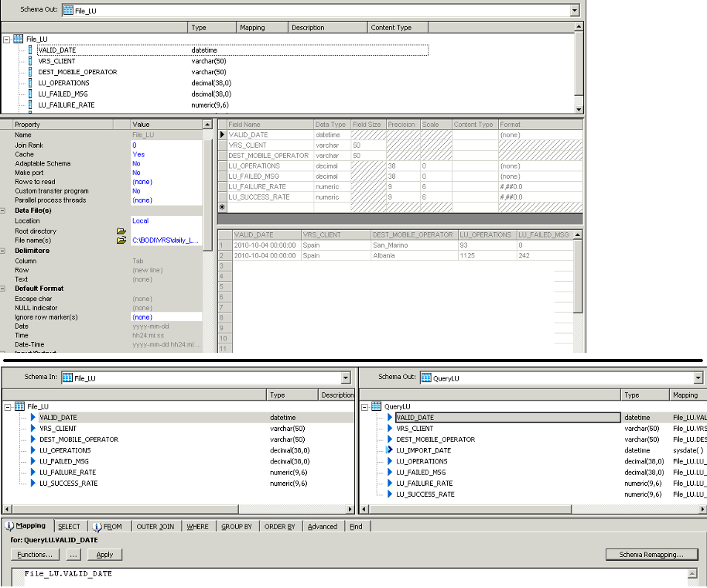Switch to the GROUP BY tab
Viewport: 707px width, 588px height.
236,527
